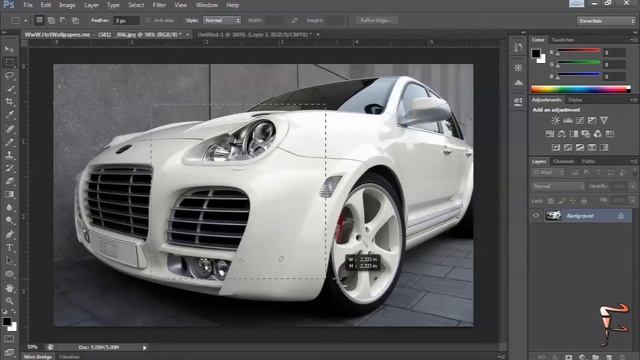Select the Horizontal Type tool
640x360 pixels.
(x=9, y=248)
